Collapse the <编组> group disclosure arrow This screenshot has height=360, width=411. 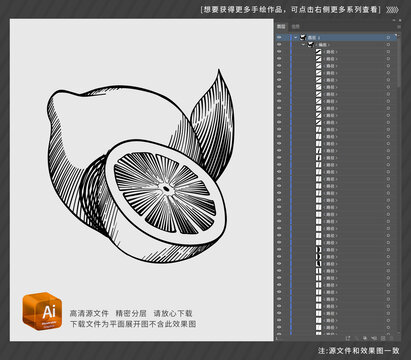(x=303, y=44)
